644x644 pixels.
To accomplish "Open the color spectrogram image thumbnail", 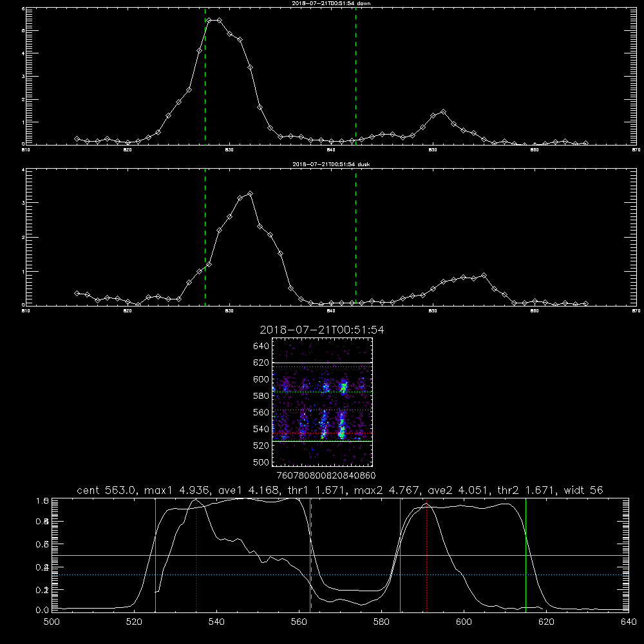I will [323, 402].
